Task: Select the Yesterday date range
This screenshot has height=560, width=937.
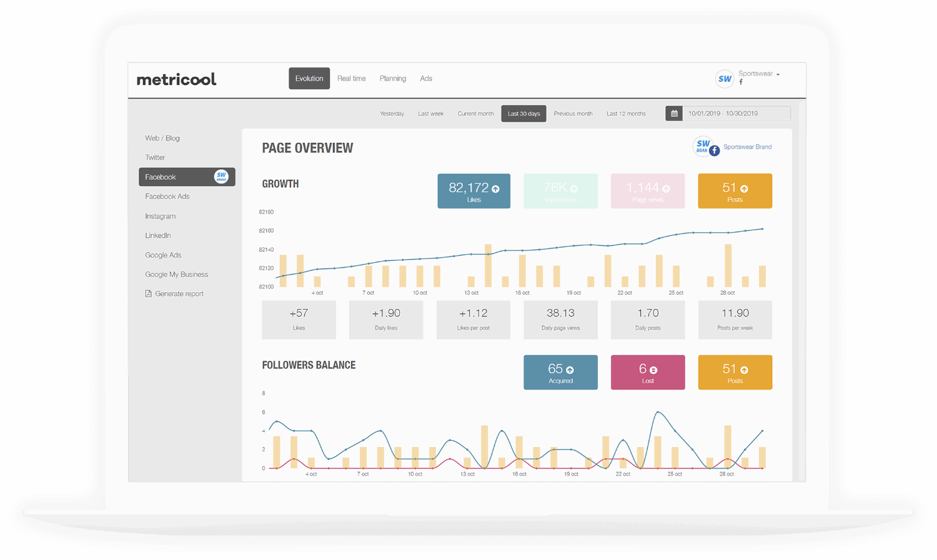Action: click(392, 114)
